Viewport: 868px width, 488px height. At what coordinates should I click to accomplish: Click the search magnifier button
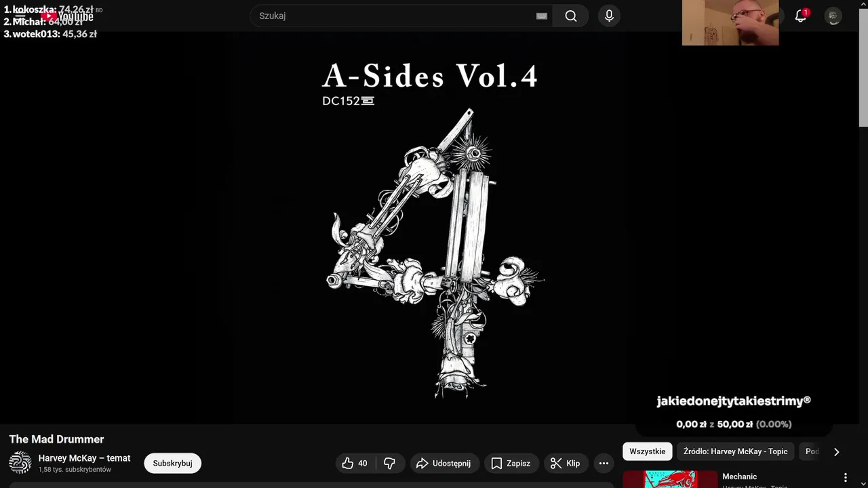570,16
